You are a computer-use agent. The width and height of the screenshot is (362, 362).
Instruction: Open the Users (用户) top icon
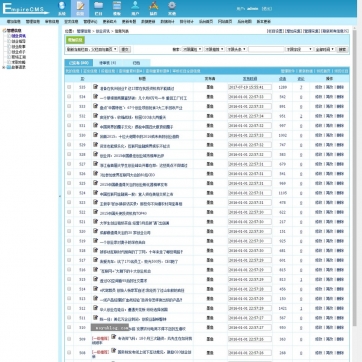[135, 8]
